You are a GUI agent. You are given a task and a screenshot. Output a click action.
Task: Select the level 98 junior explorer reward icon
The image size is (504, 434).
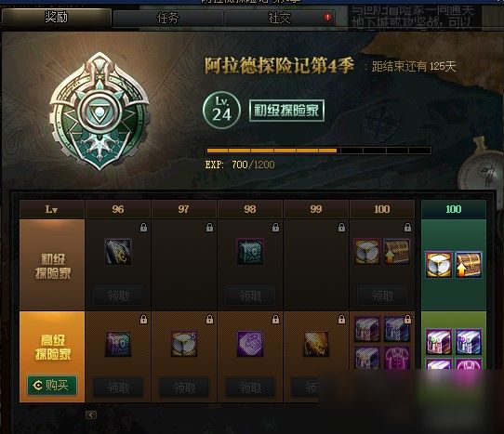point(250,252)
